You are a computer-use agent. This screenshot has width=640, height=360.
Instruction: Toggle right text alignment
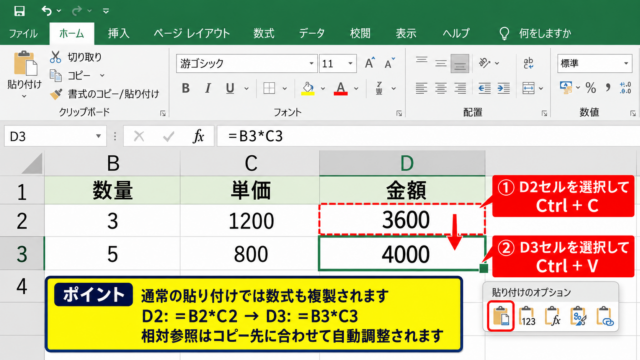(x=460, y=88)
